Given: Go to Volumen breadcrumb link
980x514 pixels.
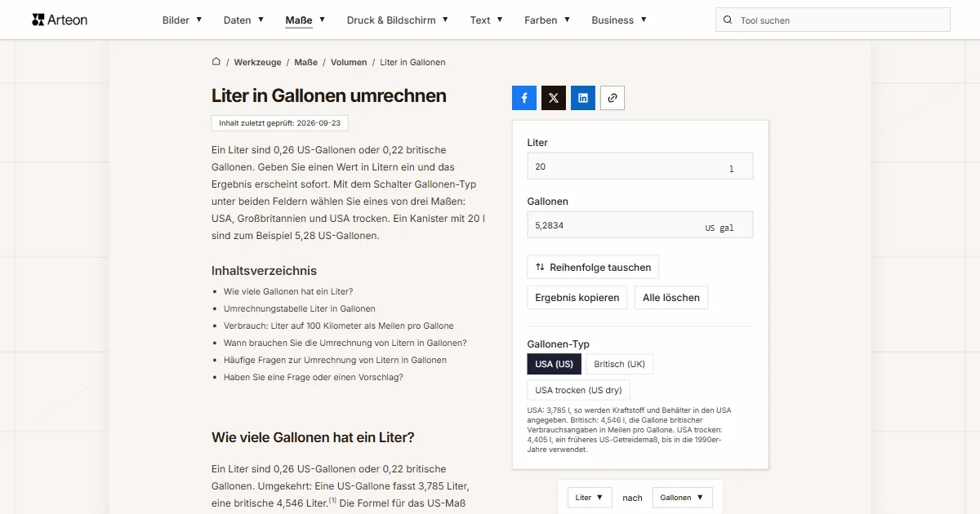Looking at the screenshot, I should [x=349, y=62].
